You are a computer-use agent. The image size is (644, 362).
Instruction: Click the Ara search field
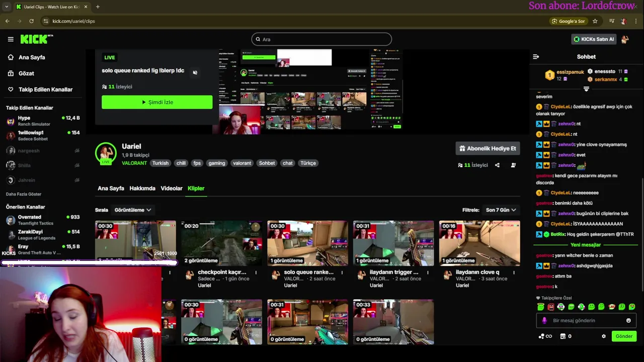(x=321, y=39)
